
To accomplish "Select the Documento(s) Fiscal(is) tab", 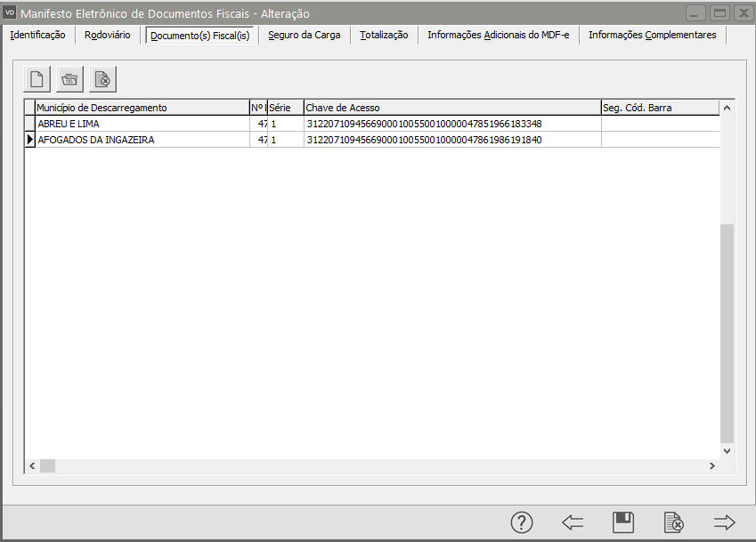I will [x=200, y=36].
